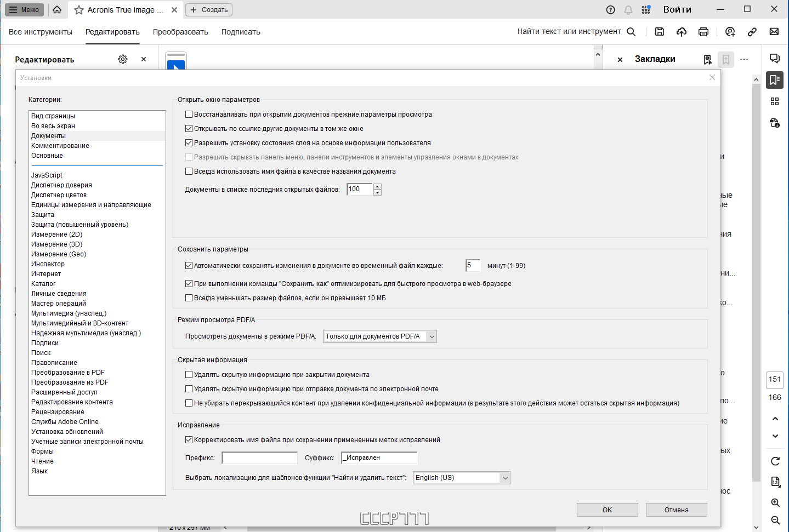Open the Меню hamburger button
The image size is (789, 532).
pyautogui.click(x=24, y=10)
